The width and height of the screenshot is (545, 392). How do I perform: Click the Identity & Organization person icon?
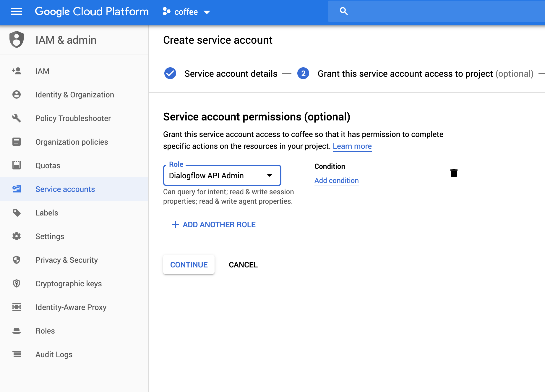(x=17, y=94)
